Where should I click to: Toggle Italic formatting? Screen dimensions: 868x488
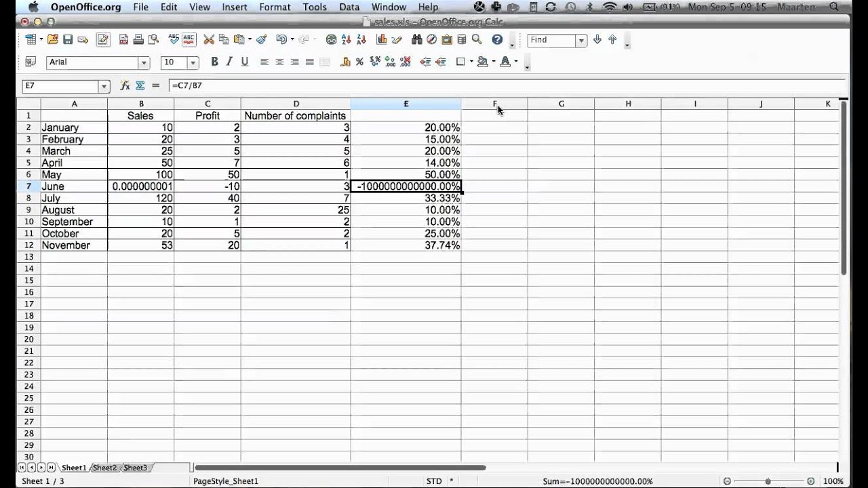(229, 62)
